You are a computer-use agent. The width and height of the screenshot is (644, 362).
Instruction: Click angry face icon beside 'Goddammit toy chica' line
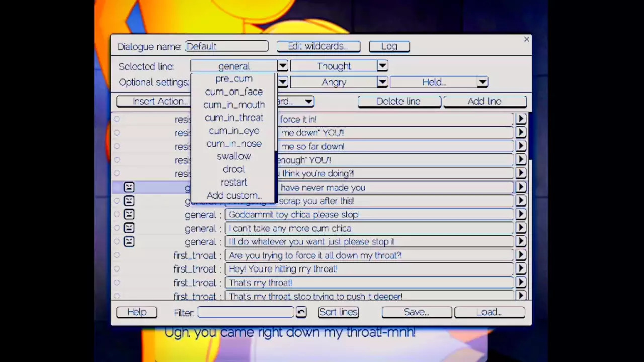coord(129,215)
